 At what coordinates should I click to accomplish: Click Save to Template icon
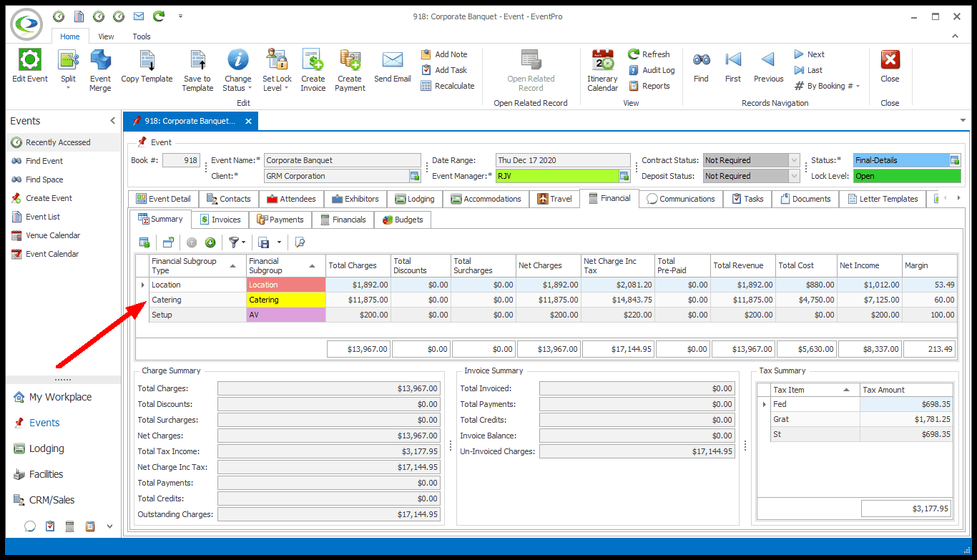click(197, 60)
